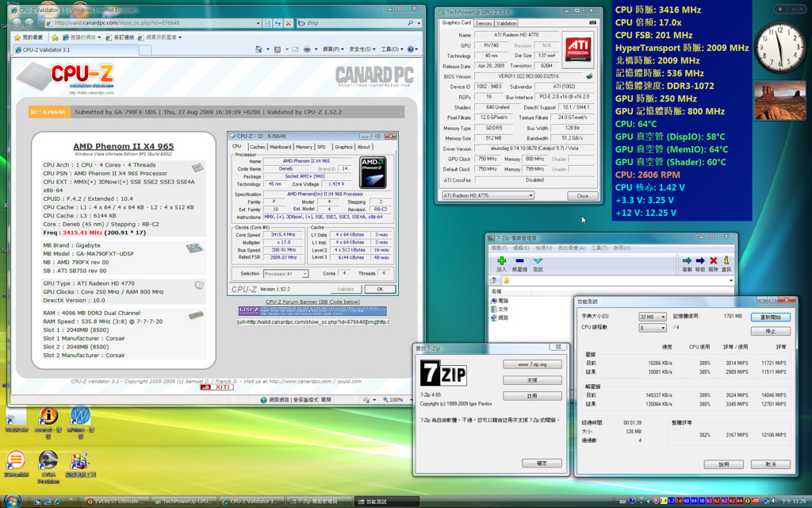The image size is (812, 508).
Task: Open the 7-Zip Tools (工具) menu
Action: point(599,248)
